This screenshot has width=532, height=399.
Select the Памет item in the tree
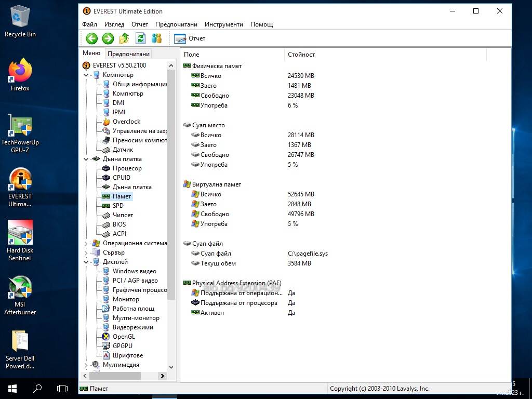pos(122,196)
